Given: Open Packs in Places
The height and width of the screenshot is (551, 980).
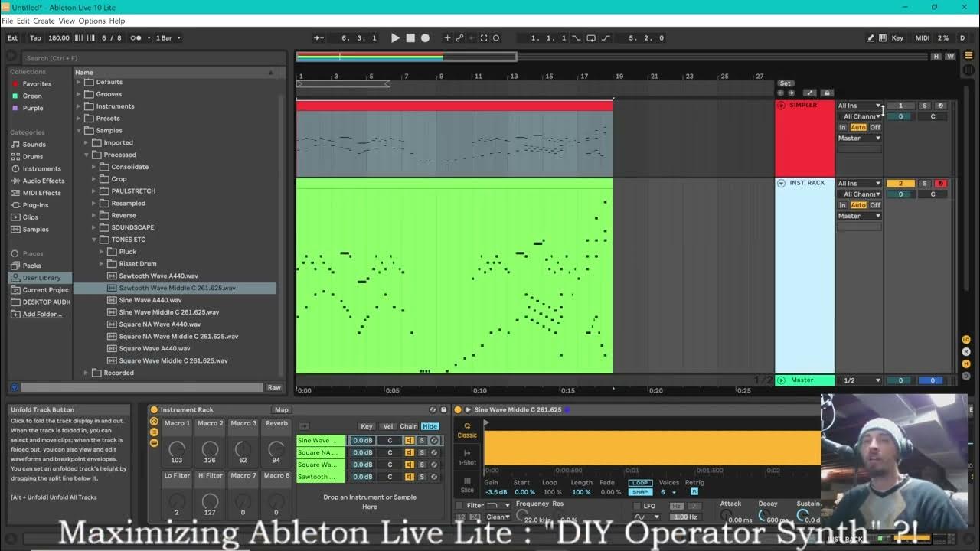Looking at the screenshot, I should coord(31,266).
